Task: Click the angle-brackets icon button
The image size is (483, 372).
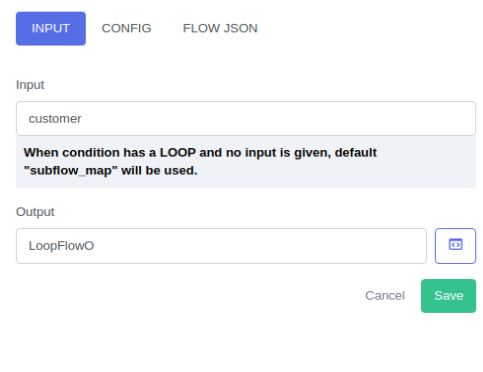Action: (x=455, y=246)
